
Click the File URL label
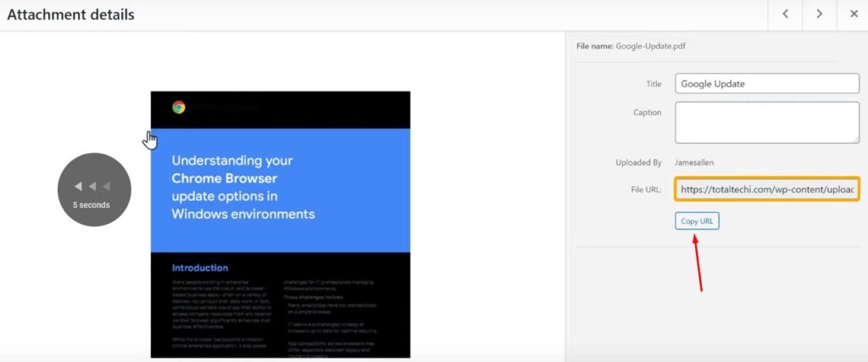point(646,189)
